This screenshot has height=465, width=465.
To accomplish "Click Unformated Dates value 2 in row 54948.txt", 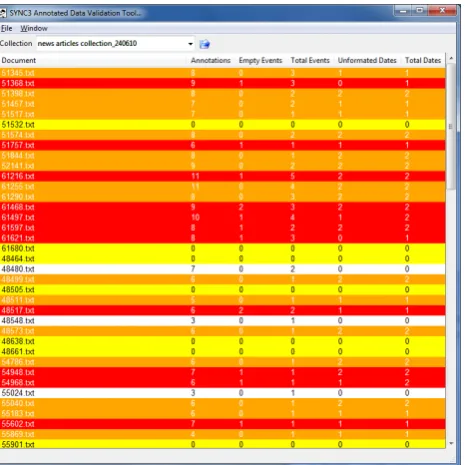I will 340,373.
